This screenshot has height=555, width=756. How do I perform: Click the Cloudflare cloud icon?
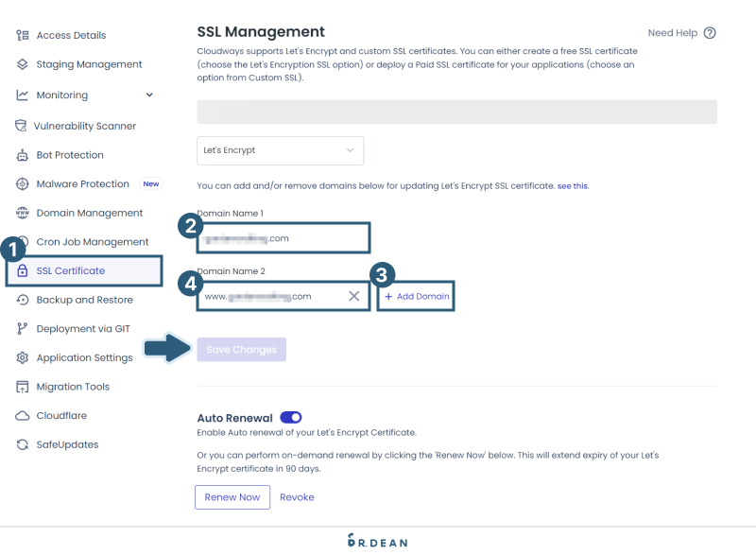tap(21, 415)
